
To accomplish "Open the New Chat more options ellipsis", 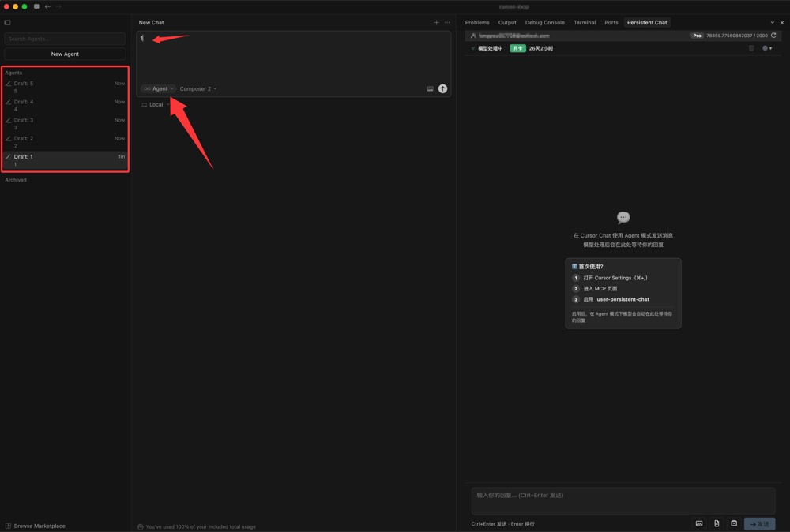I will click(447, 23).
